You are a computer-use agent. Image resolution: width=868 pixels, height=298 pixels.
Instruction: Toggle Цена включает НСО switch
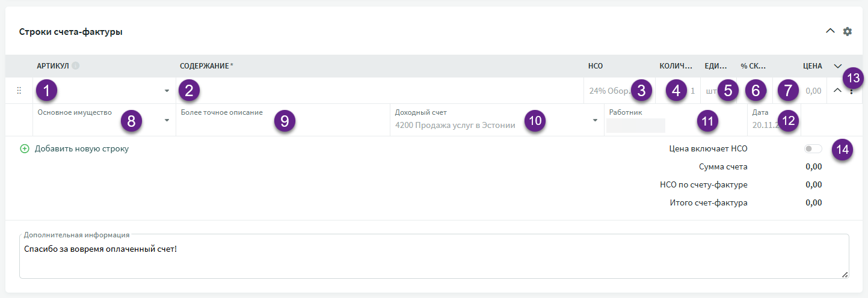813,149
